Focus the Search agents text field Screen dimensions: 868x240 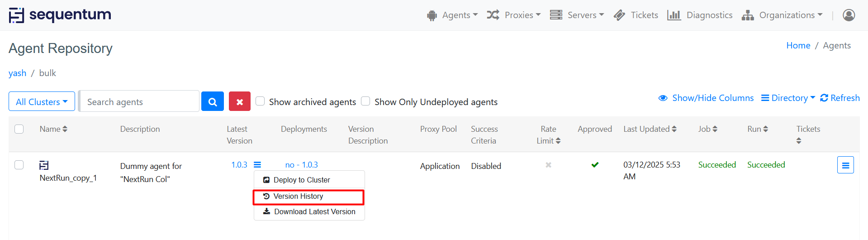point(139,101)
